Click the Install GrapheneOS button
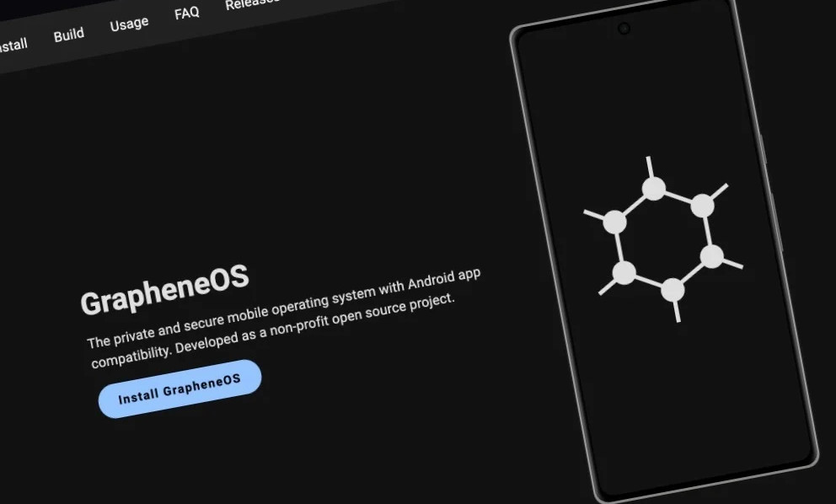Viewport: 836px width, 504px height. [180, 389]
